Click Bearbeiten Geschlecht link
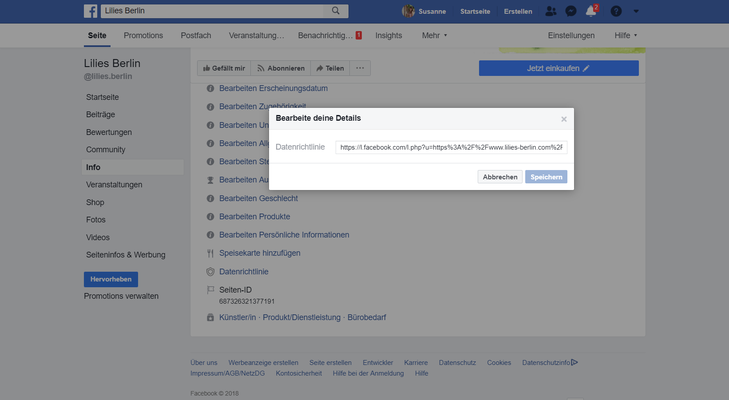Viewport: 729px width, 400px height. pos(258,198)
